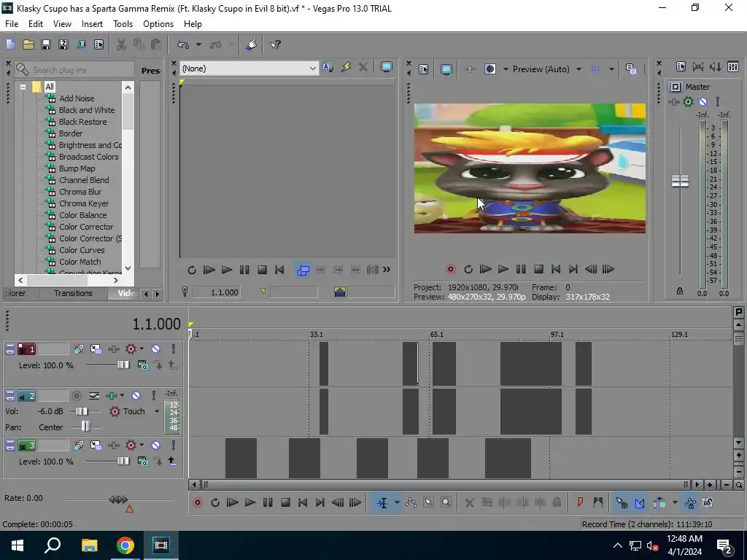The height and width of the screenshot is (560, 747).
Task: Switch to the Transitions tab
Action: (73, 293)
